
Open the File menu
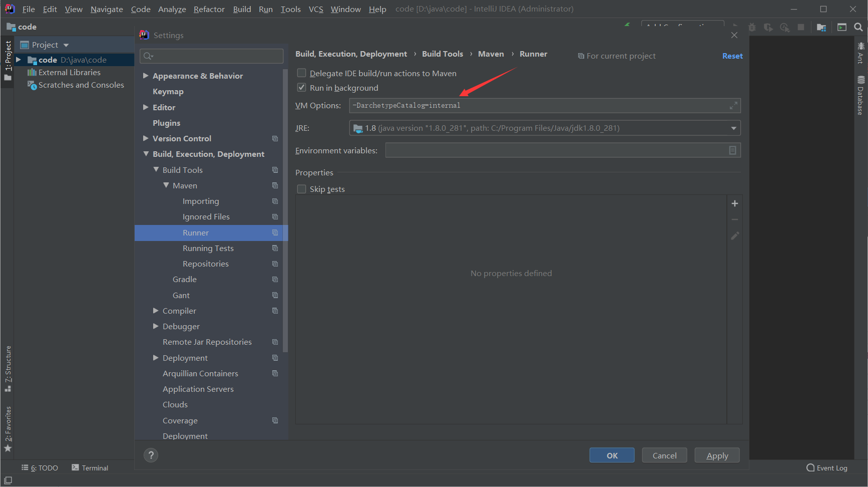[29, 9]
